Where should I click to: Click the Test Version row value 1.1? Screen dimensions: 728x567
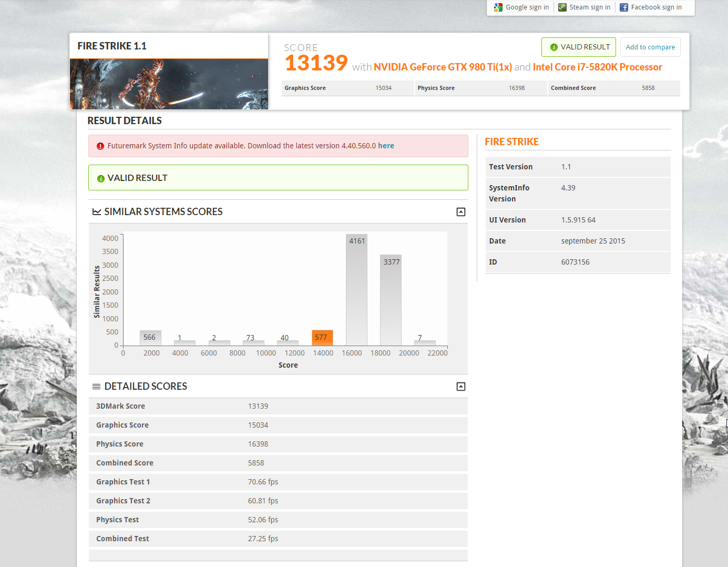click(566, 167)
